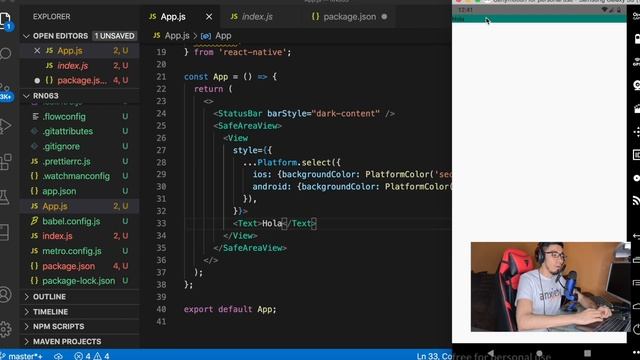This screenshot has height=360, width=640.
Task: Tap the back button in emulator navigation bar
Action: [x=491, y=353]
